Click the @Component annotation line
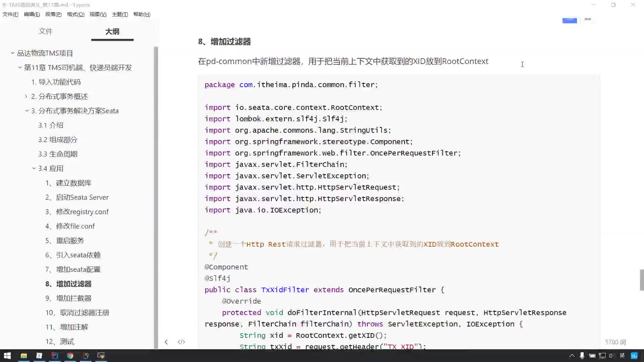Viewport: 644px width, 362px height. (x=226, y=267)
